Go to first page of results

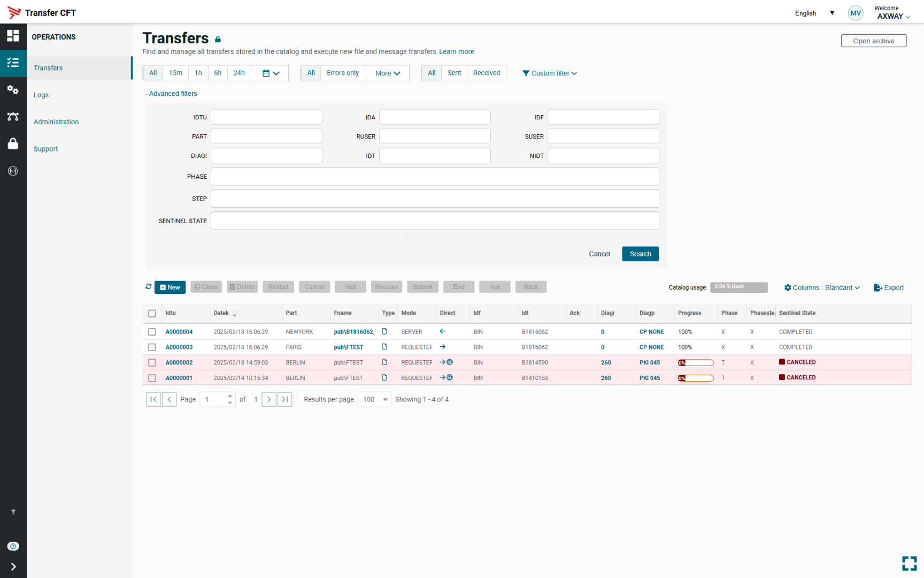pyautogui.click(x=153, y=399)
